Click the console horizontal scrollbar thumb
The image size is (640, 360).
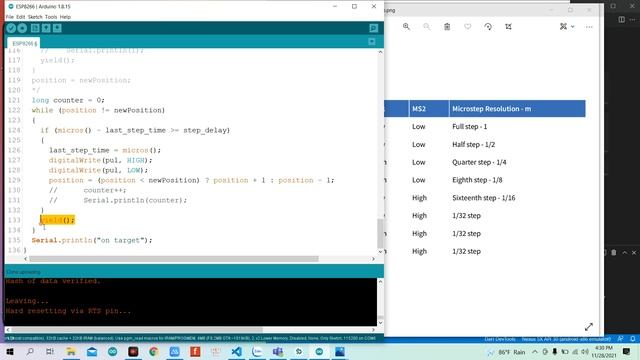pos(136,329)
